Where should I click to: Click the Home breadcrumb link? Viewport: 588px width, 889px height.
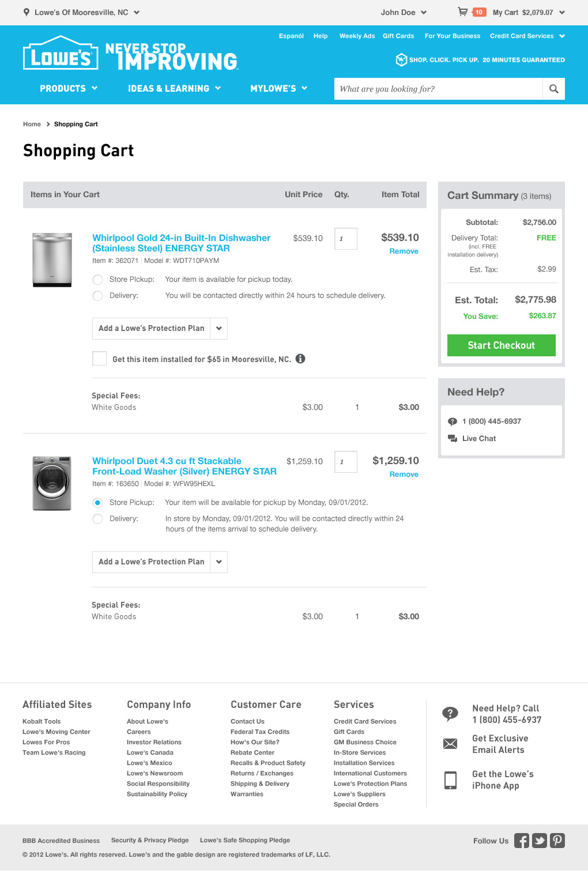point(32,124)
